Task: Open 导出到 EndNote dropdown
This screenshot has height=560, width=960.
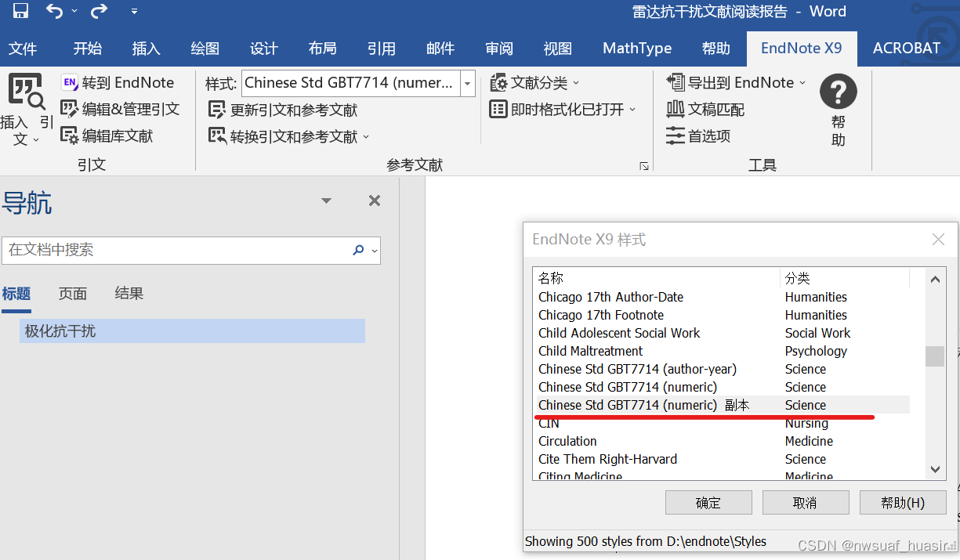Action: (736, 82)
